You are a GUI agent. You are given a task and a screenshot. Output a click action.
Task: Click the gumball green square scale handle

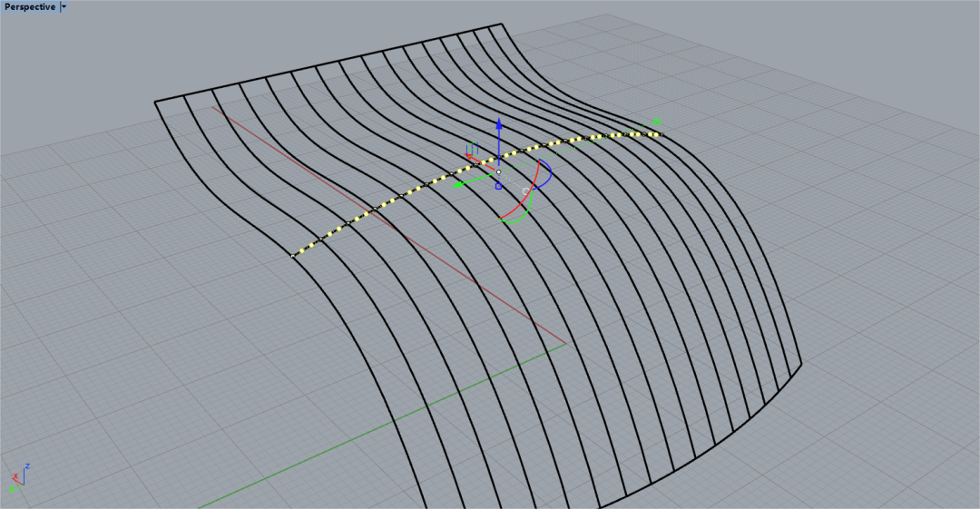pyautogui.click(x=657, y=122)
